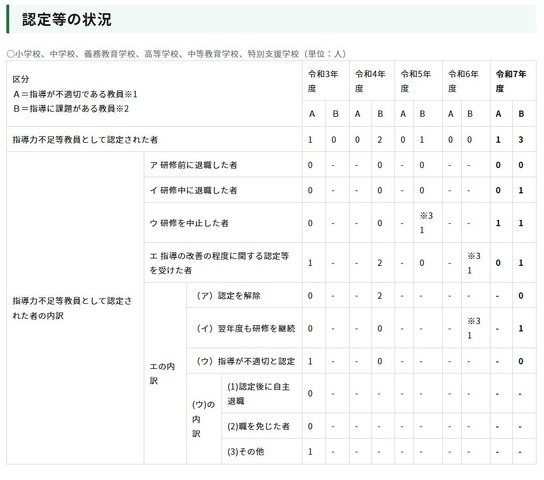This screenshot has height=480, width=544.
Task: Click the heading 認定等の状況
Action: click(67, 19)
